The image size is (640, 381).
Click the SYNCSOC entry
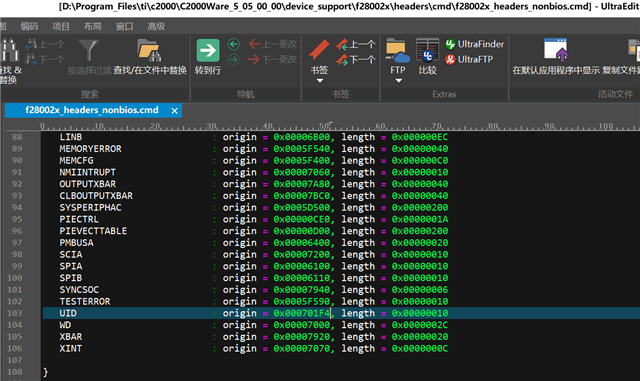[x=79, y=290]
